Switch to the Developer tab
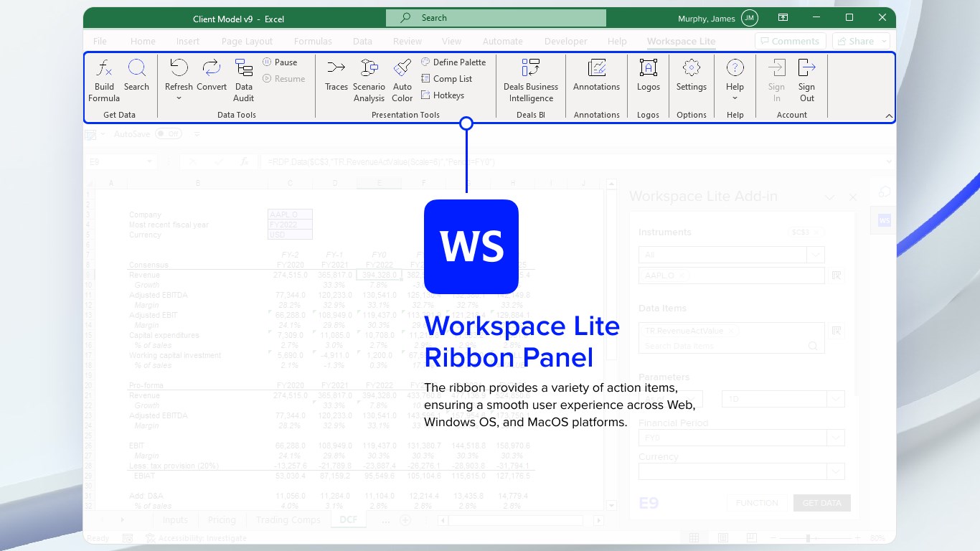 566,42
